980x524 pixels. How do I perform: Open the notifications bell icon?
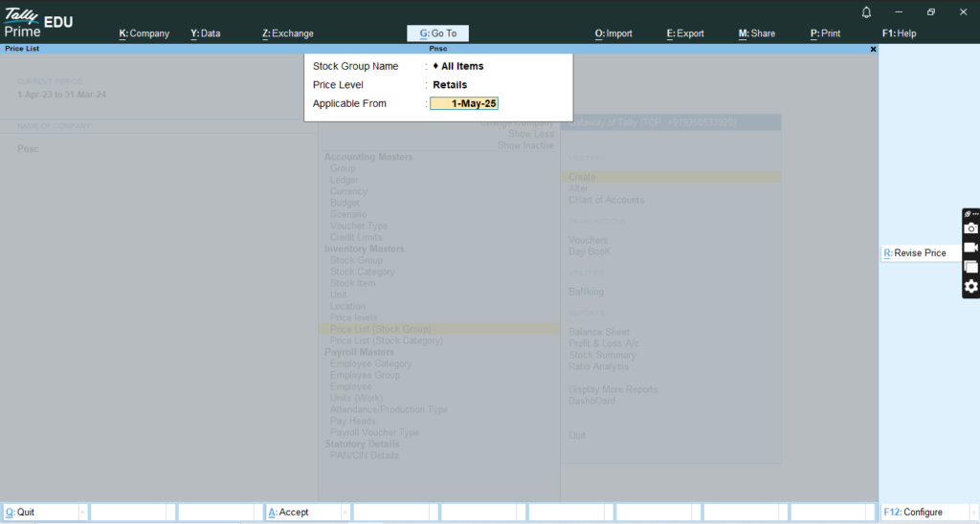866,12
